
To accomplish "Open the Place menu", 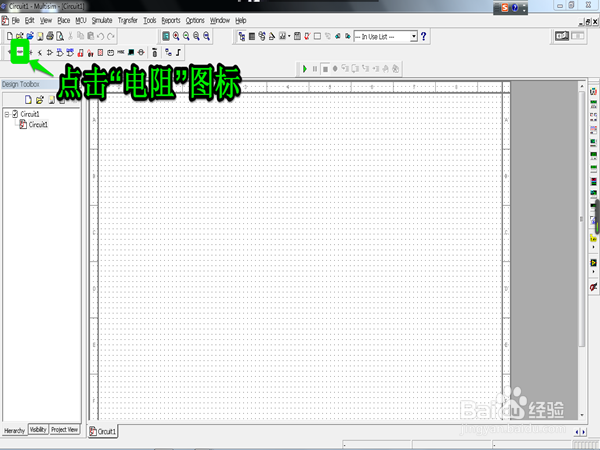I will (x=64, y=20).
